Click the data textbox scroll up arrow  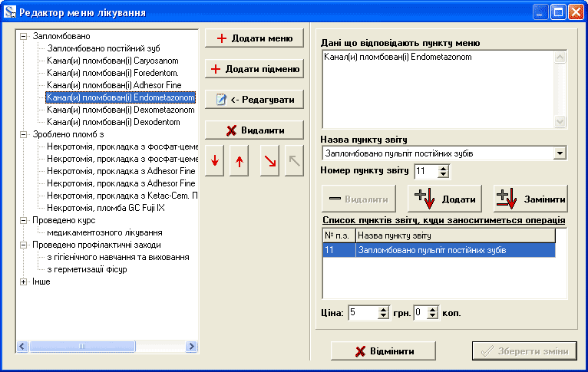pyautogui.click(x=560, y=58)
